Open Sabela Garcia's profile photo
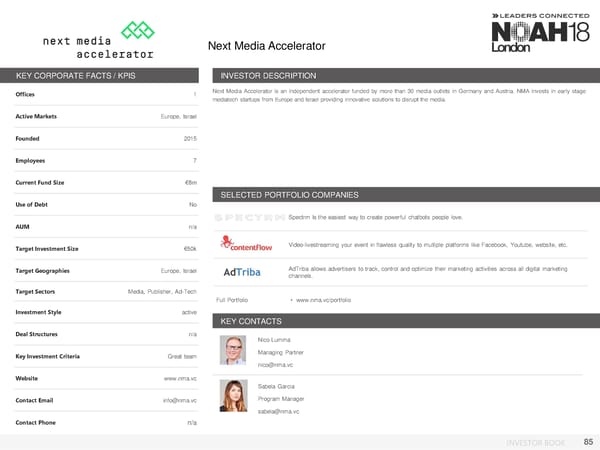This screenshot has width=600, height=450. point(234,398)
